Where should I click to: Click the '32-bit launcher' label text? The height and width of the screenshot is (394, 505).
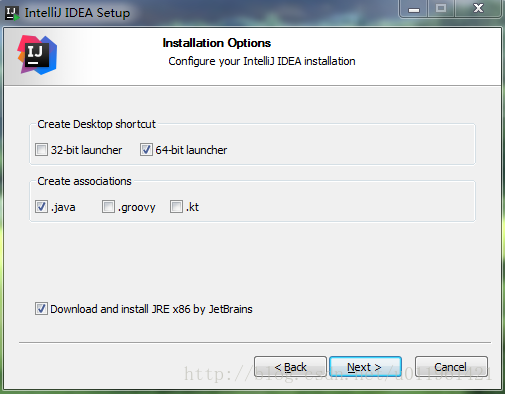click(x=86, y=150)
